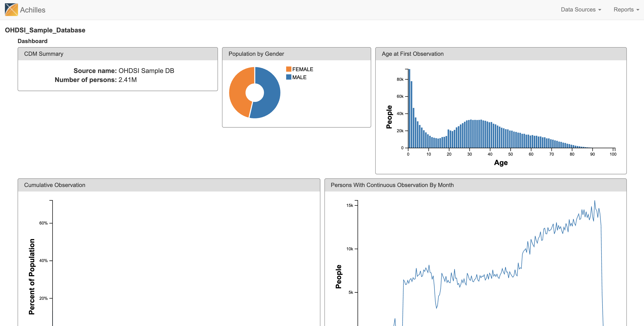
Task: Click the FEMALE legend label text
Action: pyautogui.click(x=303, y=69)
